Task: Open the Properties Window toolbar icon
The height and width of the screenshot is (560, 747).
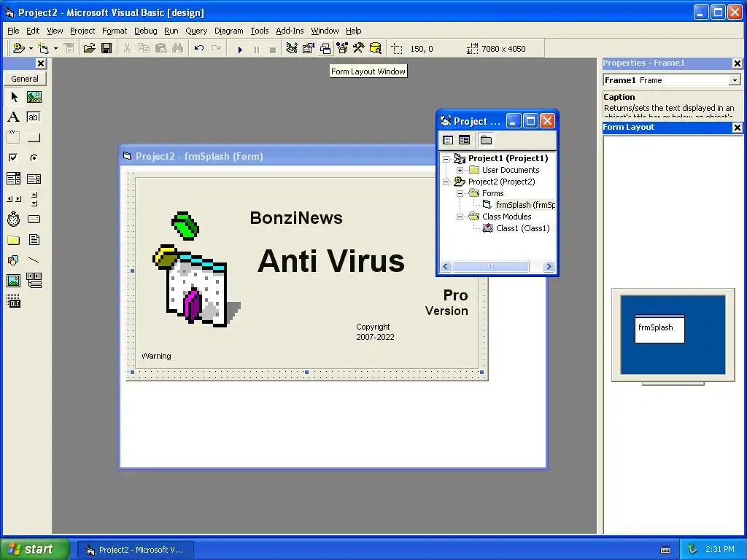Action: [x=309, y=48]
